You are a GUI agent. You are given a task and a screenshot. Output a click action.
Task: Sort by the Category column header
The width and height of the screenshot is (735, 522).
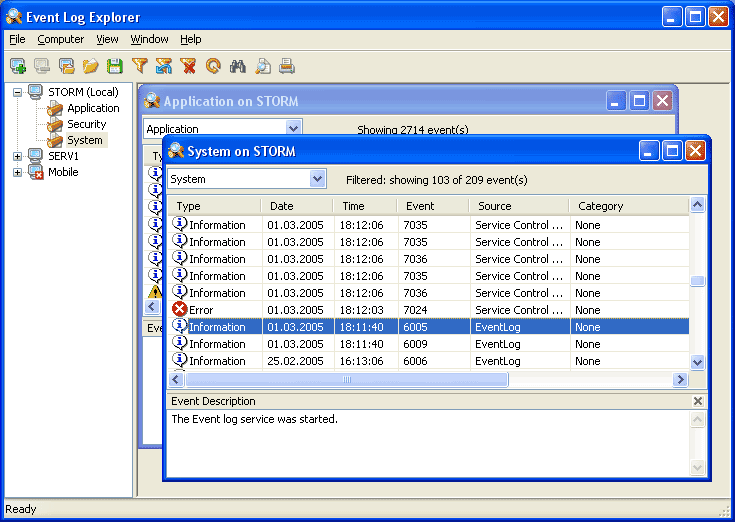pos(629,206)
